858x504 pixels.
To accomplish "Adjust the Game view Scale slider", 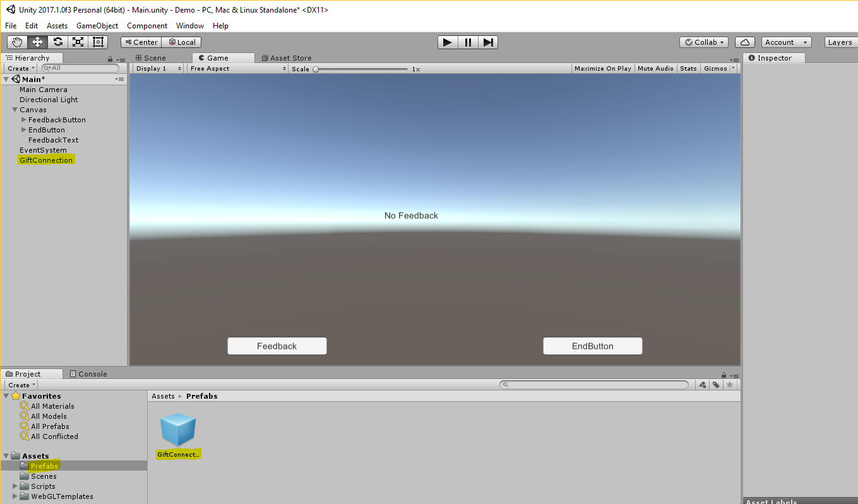I will [x=361, y=69].
